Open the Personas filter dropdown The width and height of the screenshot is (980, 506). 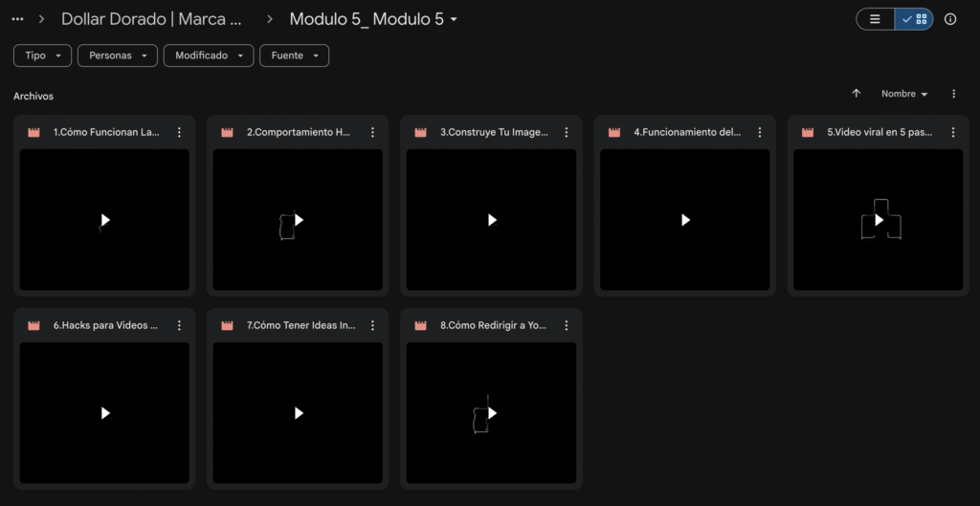(x=118, y=55)
